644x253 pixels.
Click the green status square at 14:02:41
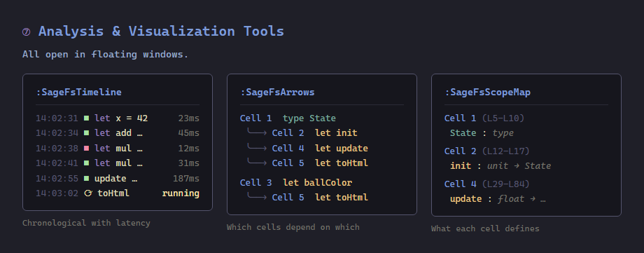(x=87, y=163)
